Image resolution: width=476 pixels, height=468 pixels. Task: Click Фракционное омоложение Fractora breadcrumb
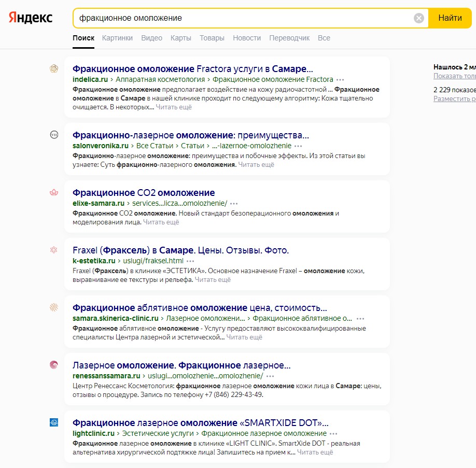coord(273,79)
